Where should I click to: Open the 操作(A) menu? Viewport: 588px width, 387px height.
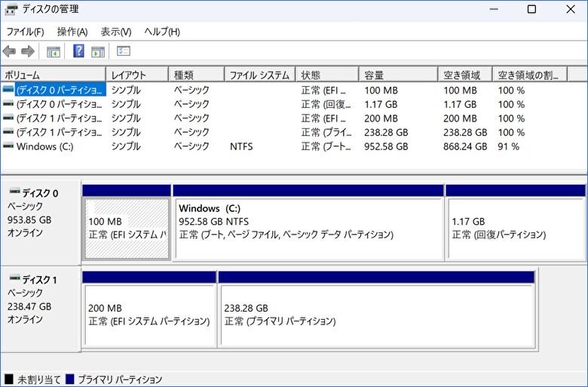[x=72, y=32]
